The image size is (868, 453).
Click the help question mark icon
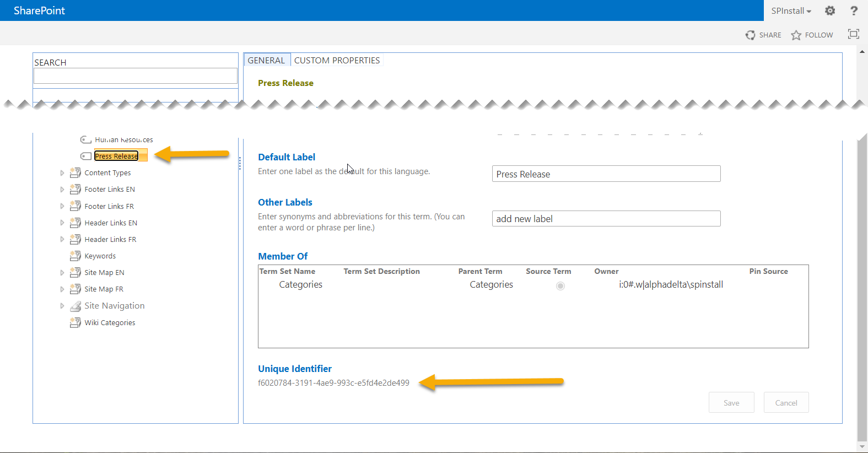pos(854,10)
